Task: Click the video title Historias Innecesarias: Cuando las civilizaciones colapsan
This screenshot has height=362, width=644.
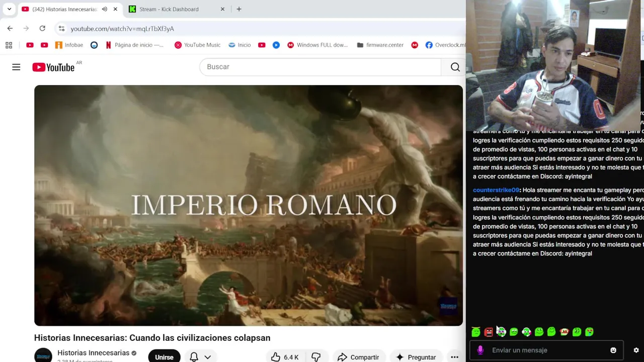Action: (152, 338)
